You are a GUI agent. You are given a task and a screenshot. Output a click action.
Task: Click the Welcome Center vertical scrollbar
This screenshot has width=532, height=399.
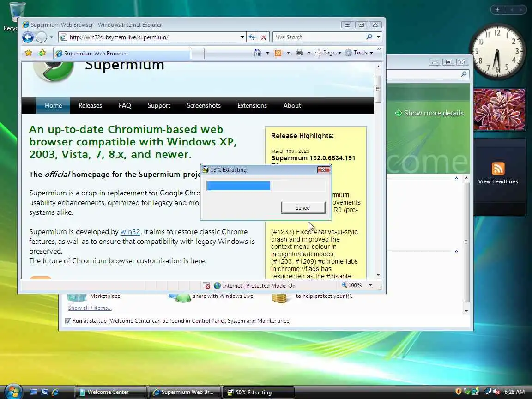click(466, 242)
